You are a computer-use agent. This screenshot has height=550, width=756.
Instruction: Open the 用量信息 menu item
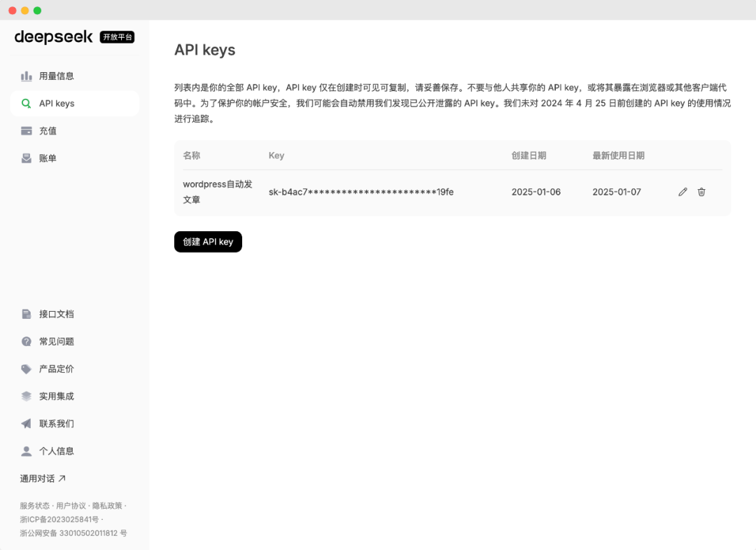(75, 76)
